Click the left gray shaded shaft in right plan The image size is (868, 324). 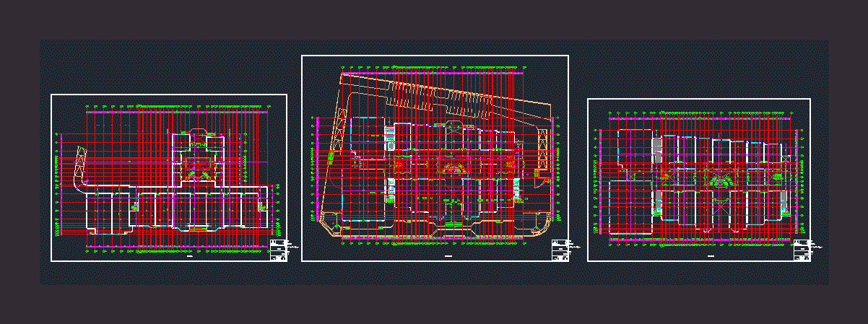[x=656, y=151]
